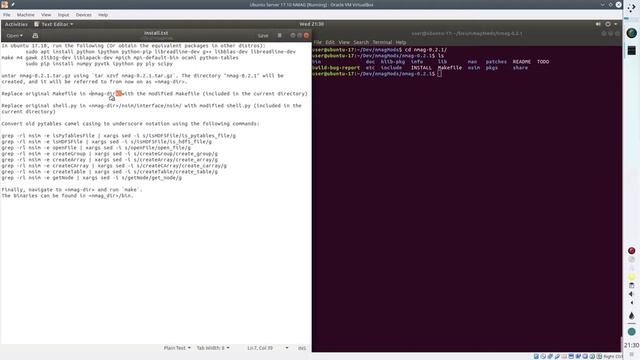Screen dimensions: 640x360
Task: Click patches in the terminal listing
Action: click(x=496, y=62)
